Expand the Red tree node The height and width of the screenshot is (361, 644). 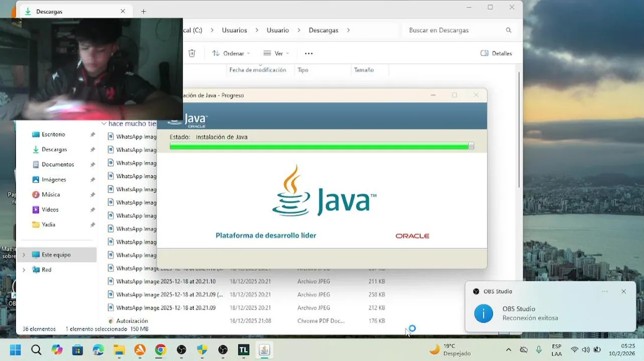pos(24,270)
